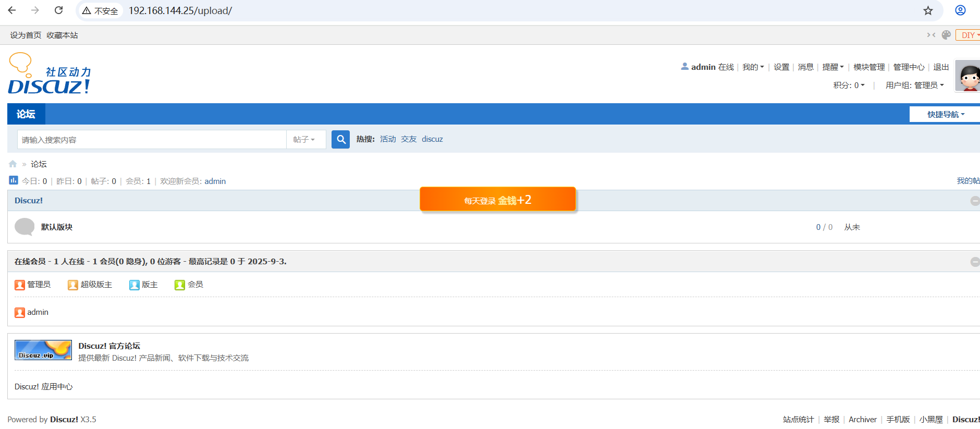The image size is (980, 429).
Task: Click the 在线 status text after admin
Action: pyautogui.click(x=726, y=67)
